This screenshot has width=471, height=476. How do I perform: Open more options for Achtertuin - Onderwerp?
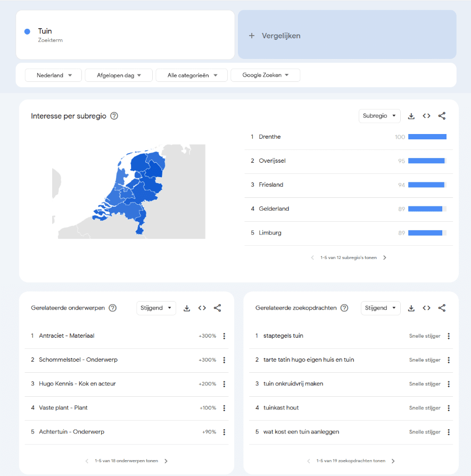[224, 432]
